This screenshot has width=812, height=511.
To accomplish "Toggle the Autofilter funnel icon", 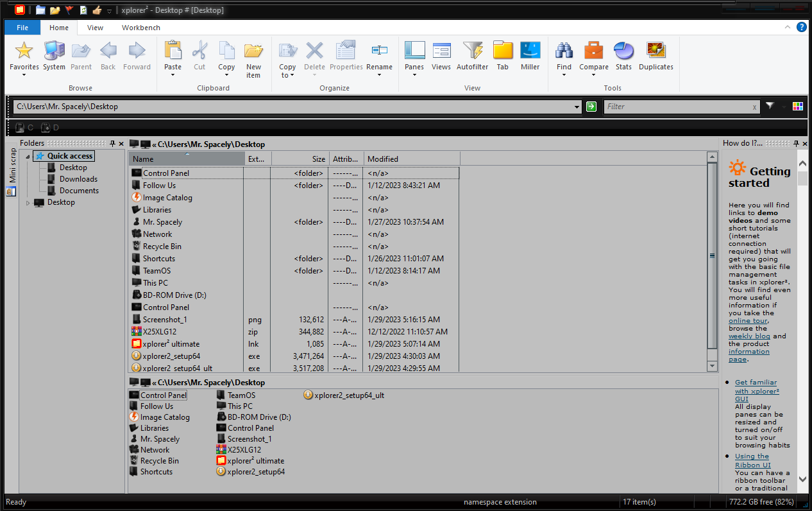I will click(x=473, y=55).
